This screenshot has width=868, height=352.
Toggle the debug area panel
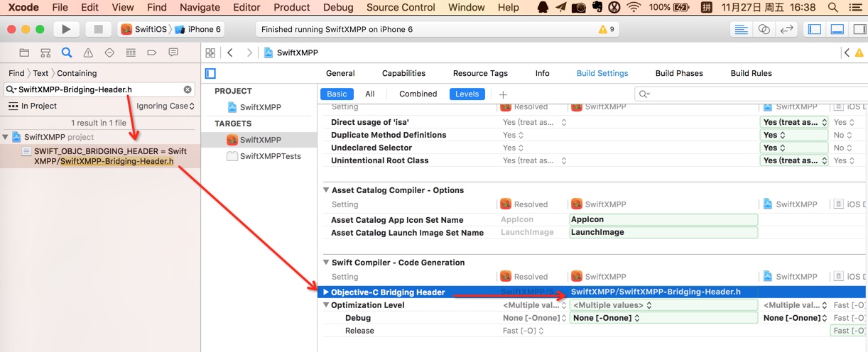pyautogui.click(x=837, y=29)
